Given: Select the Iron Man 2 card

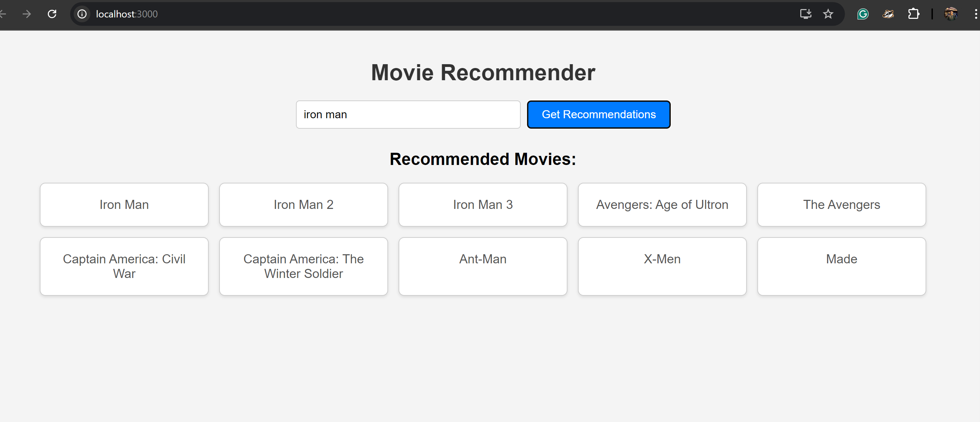Looking at the screenshot, I should (303, 204).
